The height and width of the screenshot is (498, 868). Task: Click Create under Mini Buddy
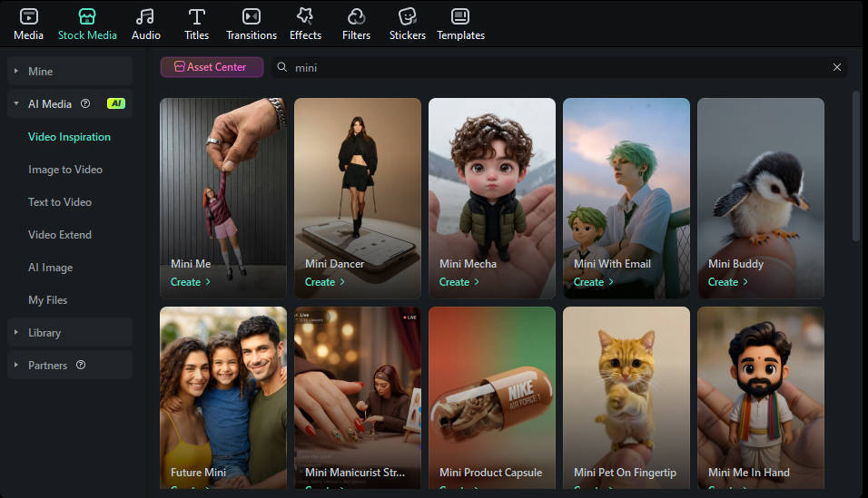point(728,281)
